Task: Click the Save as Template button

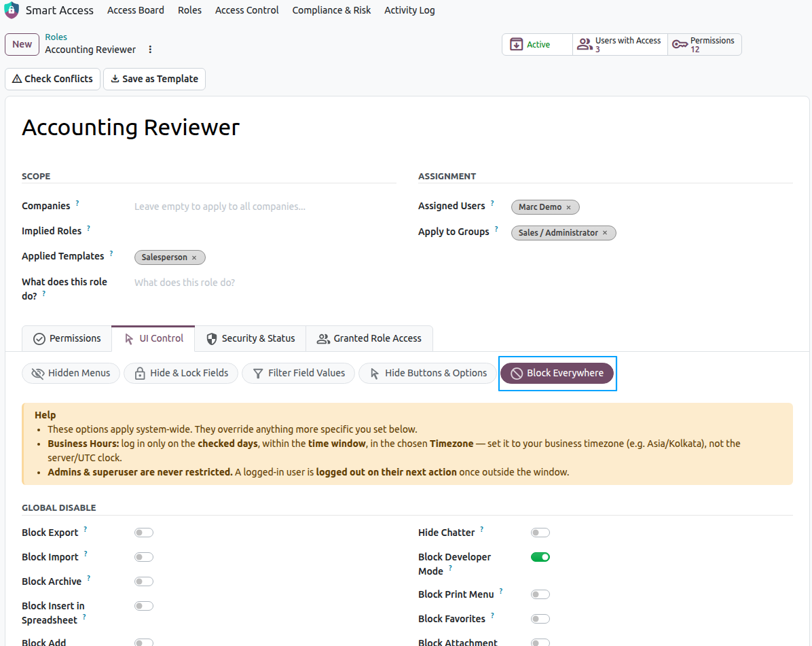Action: click(154, 79)
